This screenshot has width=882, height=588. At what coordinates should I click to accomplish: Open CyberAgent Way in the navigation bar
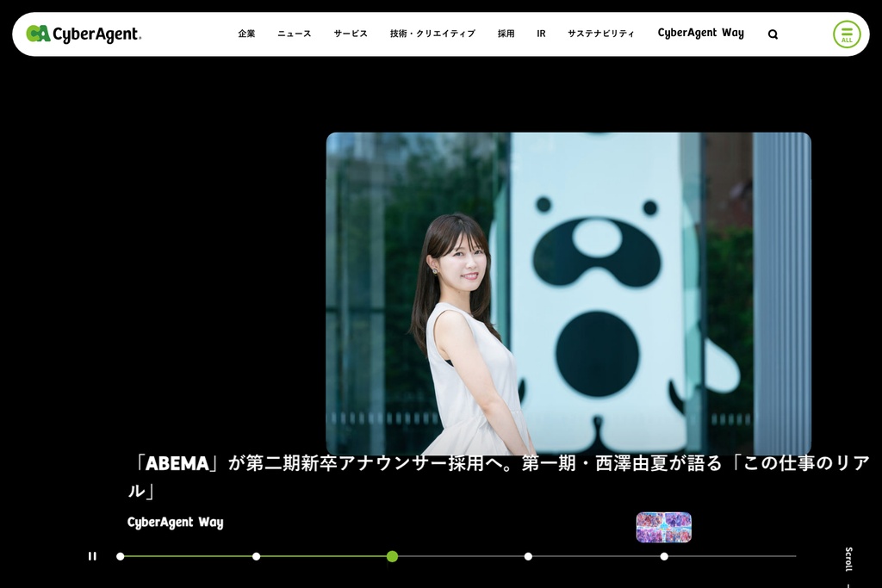click(701, 34)
